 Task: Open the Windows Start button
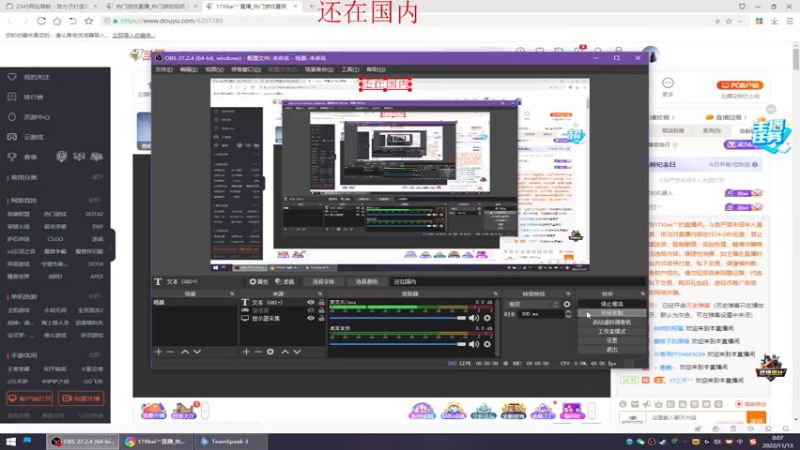click(x=11, y=441)
